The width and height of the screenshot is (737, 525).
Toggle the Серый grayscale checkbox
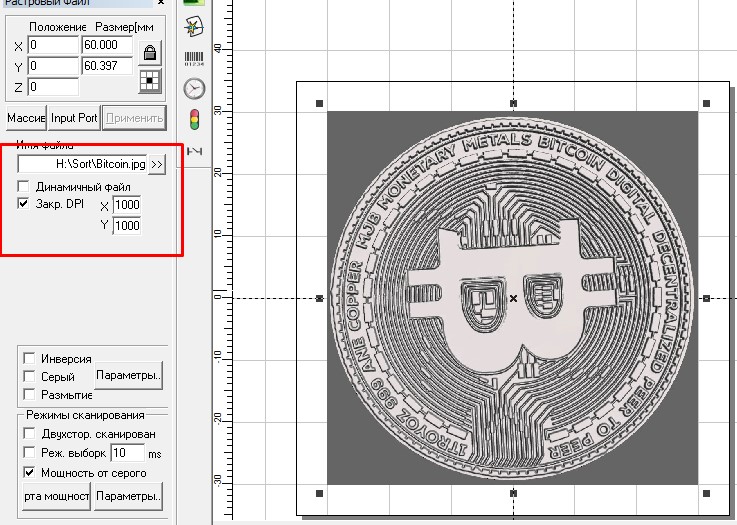pyautogui.click(x=29, y=377)
